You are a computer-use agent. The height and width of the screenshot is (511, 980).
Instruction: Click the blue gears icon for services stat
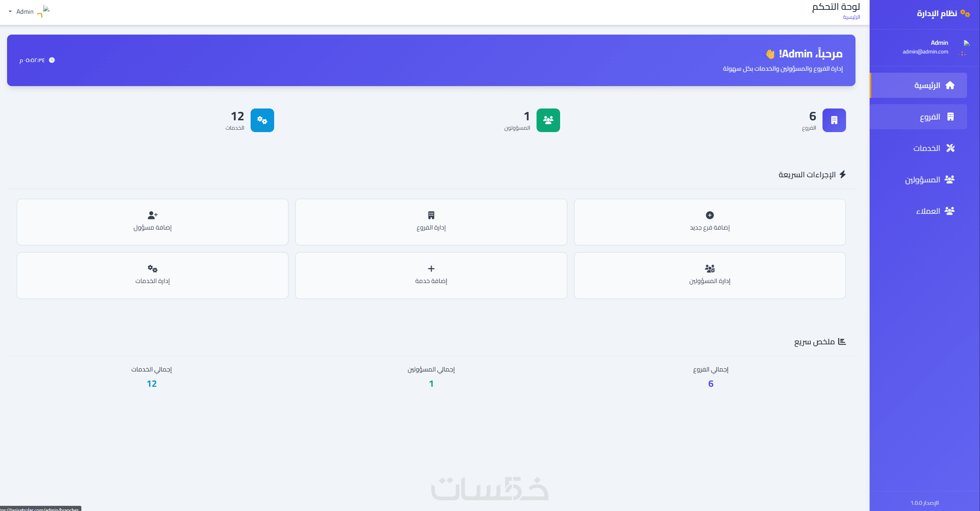point(262,120)
